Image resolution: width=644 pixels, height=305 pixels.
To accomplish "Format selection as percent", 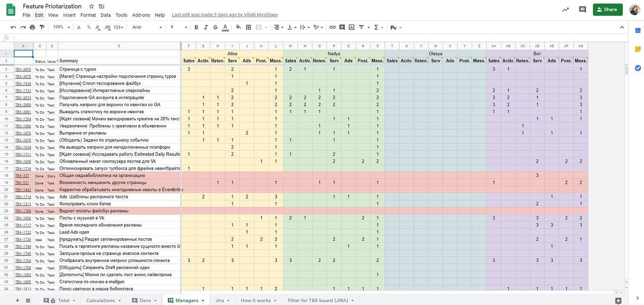I will tap(88, 27).
